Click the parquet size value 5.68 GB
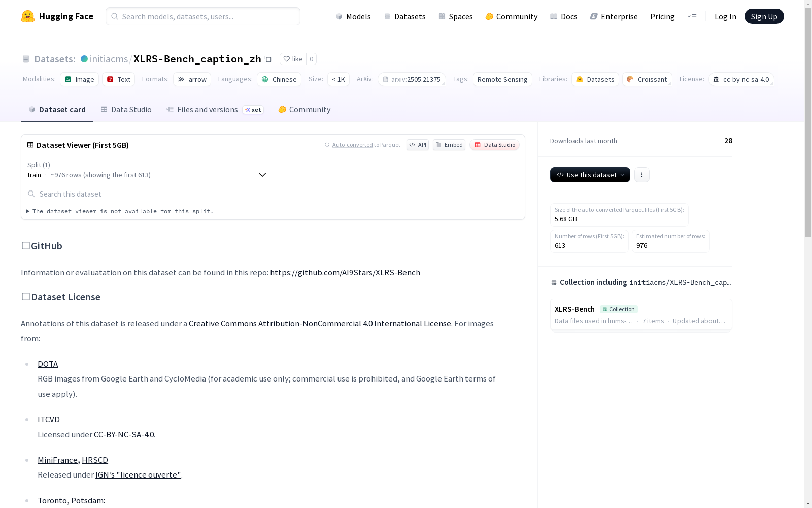 pos(566,219)
